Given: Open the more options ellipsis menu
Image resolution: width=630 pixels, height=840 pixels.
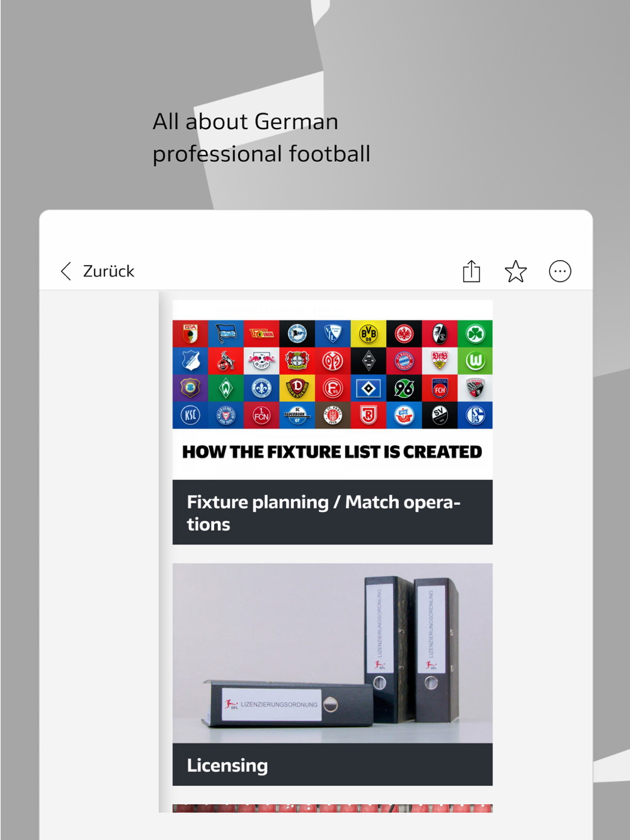Looking at the screenshot, I should (x=560, y=271).
